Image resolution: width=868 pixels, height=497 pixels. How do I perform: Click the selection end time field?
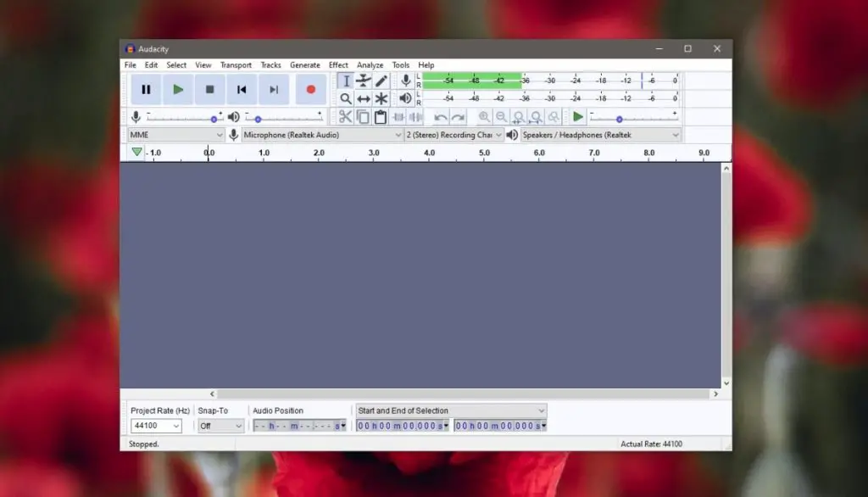(500, 426)
